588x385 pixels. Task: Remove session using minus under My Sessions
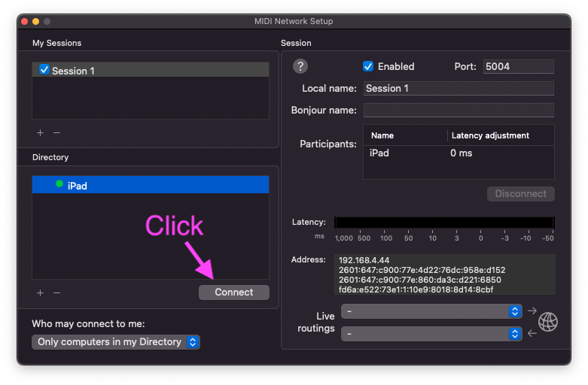pos(56,132)
